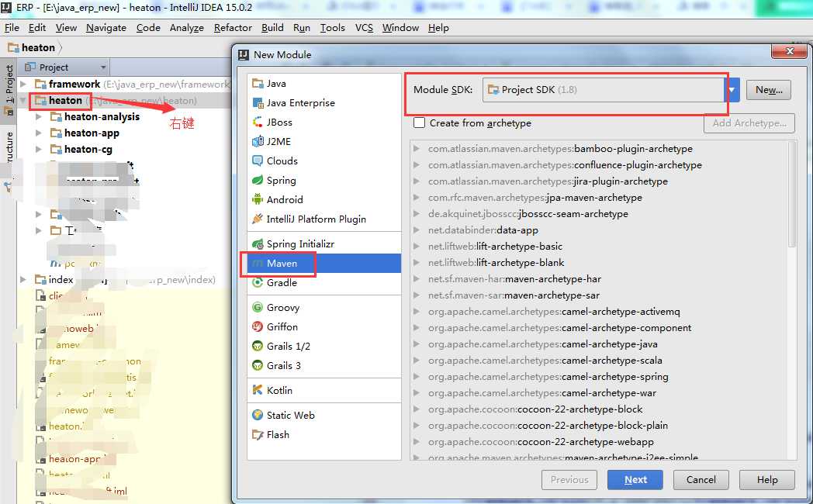Click the framework module folder icon
The height and width of the screenshot is (504, 813).
(x=40, y=84)
